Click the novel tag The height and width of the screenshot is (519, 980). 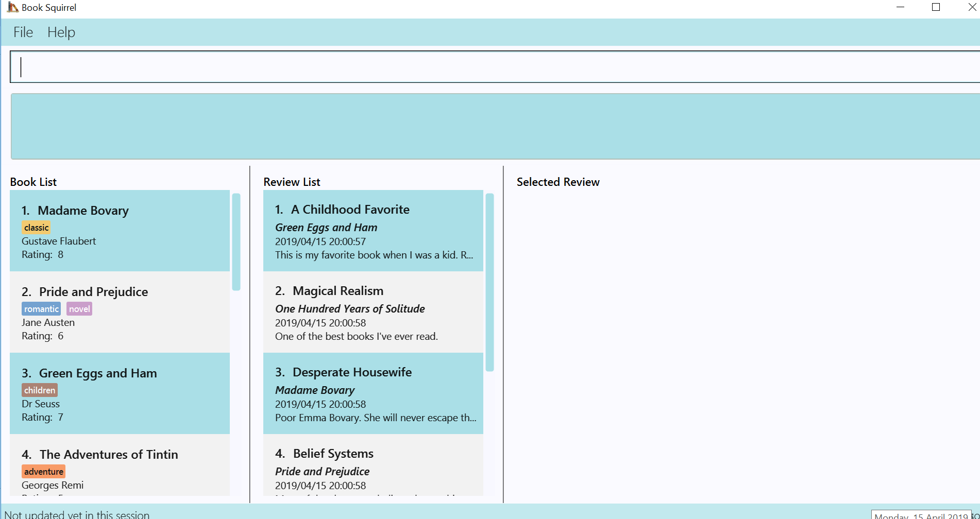point(79,309)
